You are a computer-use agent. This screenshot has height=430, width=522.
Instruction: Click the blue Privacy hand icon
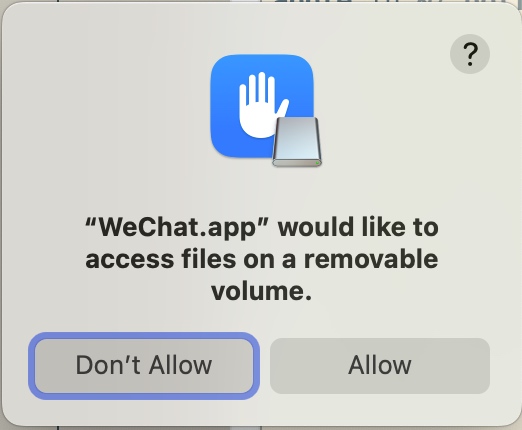(x=262, y=106)
